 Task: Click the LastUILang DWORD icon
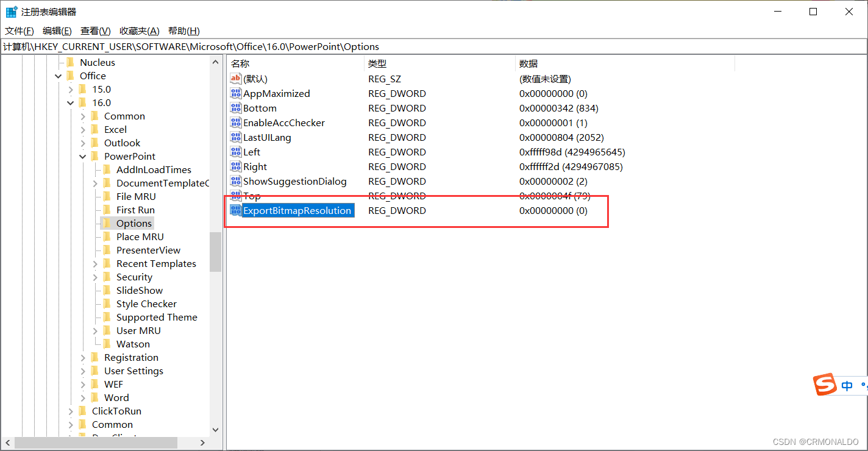[x=235, y=137]
